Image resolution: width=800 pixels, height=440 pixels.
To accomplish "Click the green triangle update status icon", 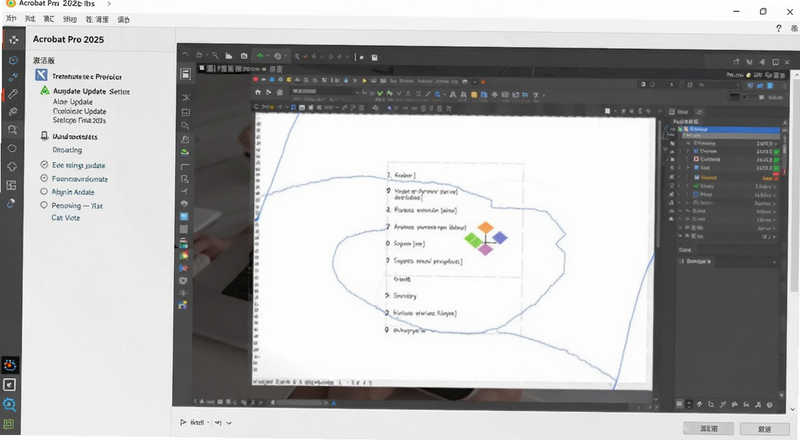I will click(45, 90).
